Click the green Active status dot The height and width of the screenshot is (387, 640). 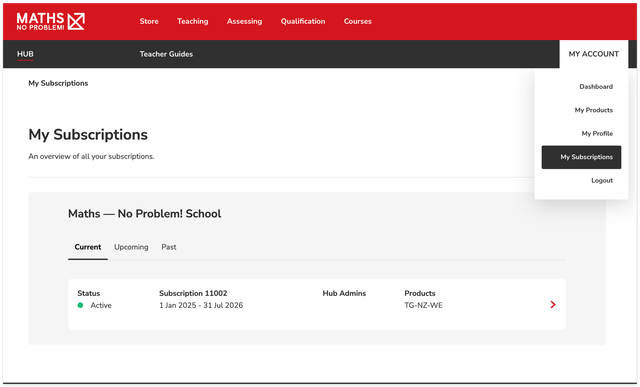pyautogui.click(x=80, y=305)
